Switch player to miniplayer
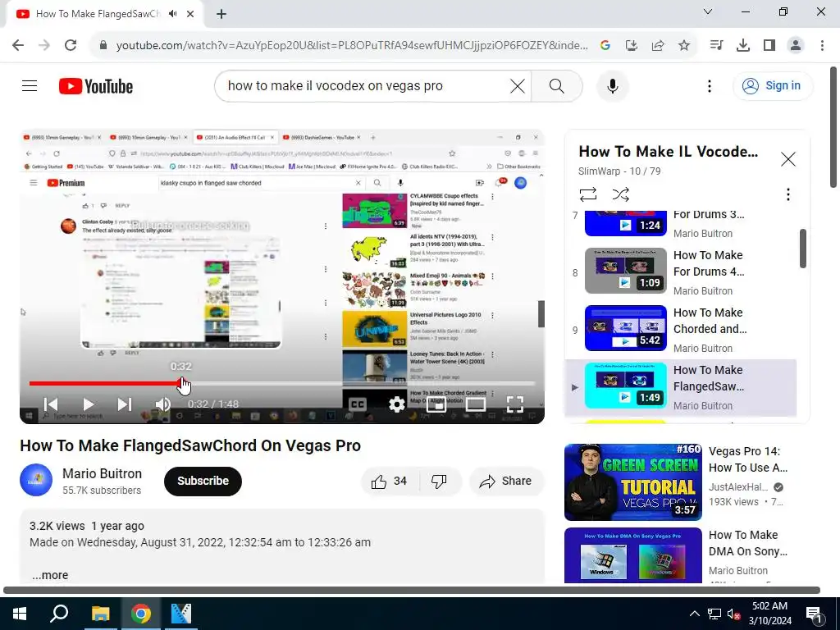This screenshot has width=840, height=630. click(436, 404)
